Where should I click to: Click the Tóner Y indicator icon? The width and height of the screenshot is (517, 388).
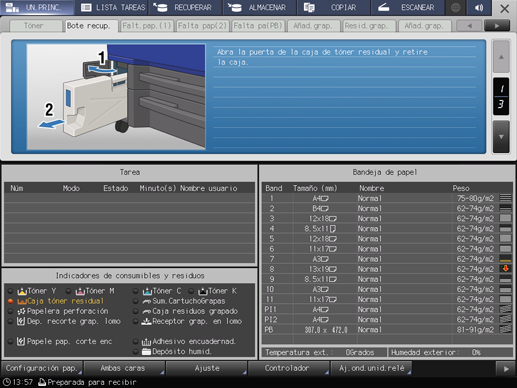pyautogui.click(x=22, y=291)
